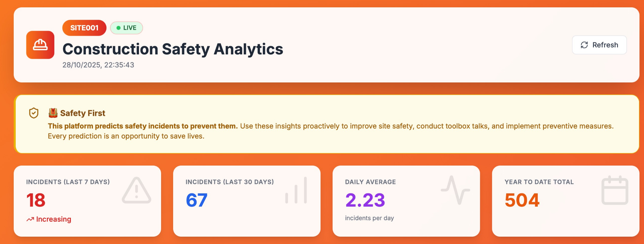
Task: Click the hard hat app logo icon
Action: tap(40, 45)
